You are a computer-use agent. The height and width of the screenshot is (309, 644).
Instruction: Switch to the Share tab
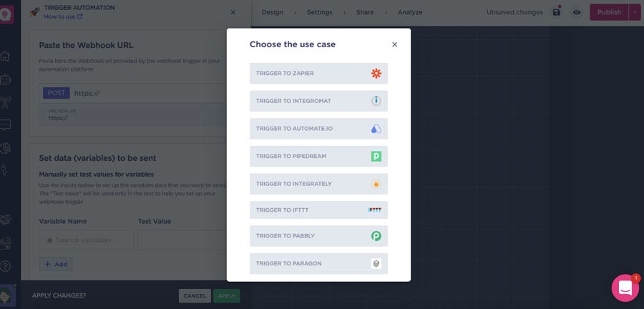[x=365, y=12]
